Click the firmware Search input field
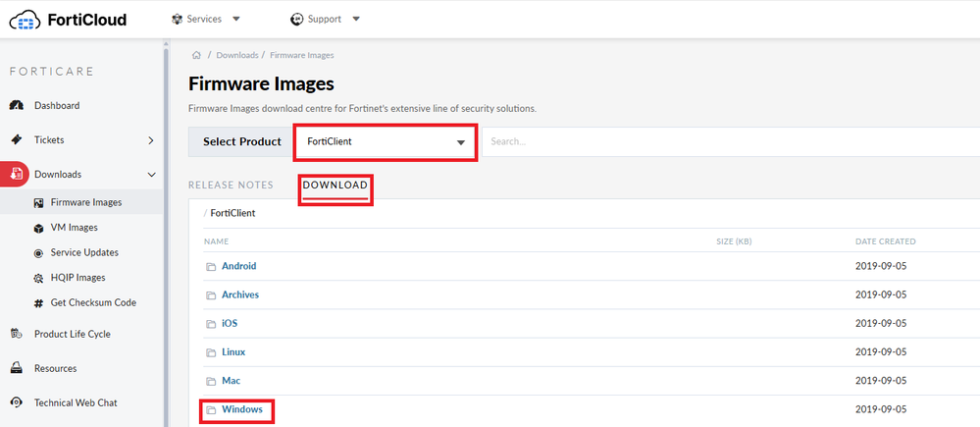This screenshot has height=427, width=980. [x=726, y=142]
